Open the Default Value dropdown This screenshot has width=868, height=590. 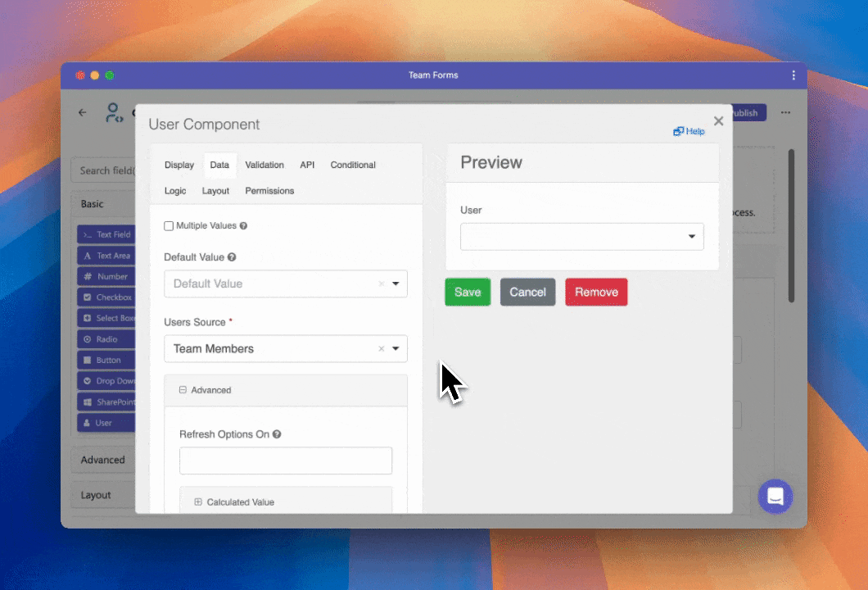coord(286,284)
